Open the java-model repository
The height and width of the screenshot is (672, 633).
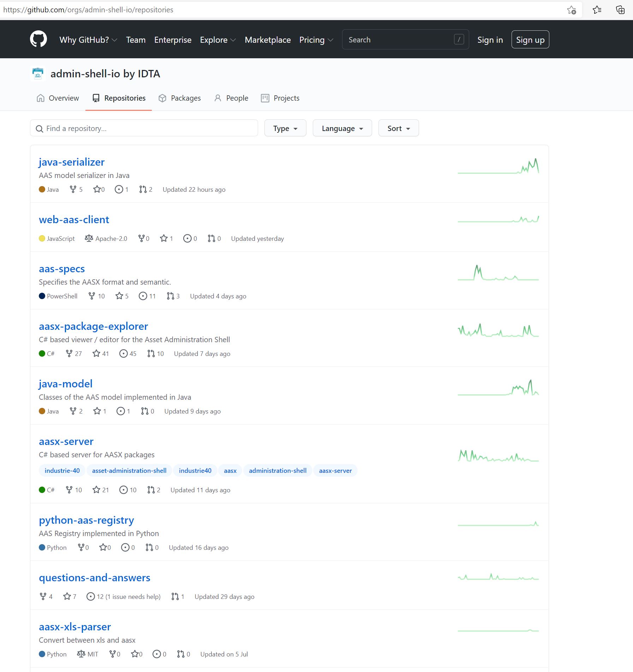(66, 384)
